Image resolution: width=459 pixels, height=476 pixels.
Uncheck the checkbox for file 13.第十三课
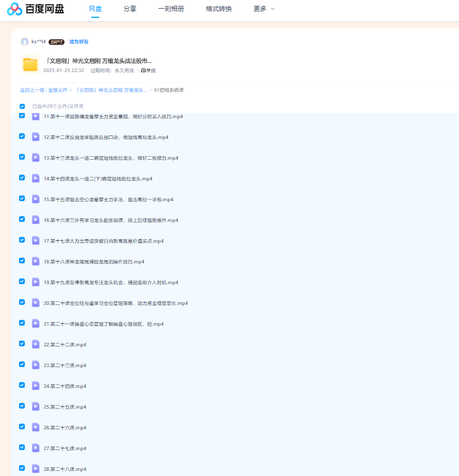[x=22, y=157]
